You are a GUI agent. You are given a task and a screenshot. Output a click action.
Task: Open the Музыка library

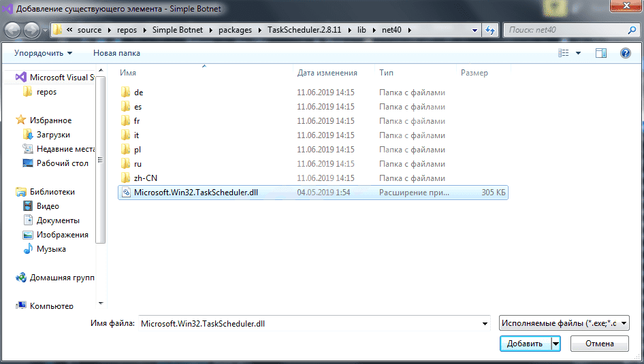51,249
